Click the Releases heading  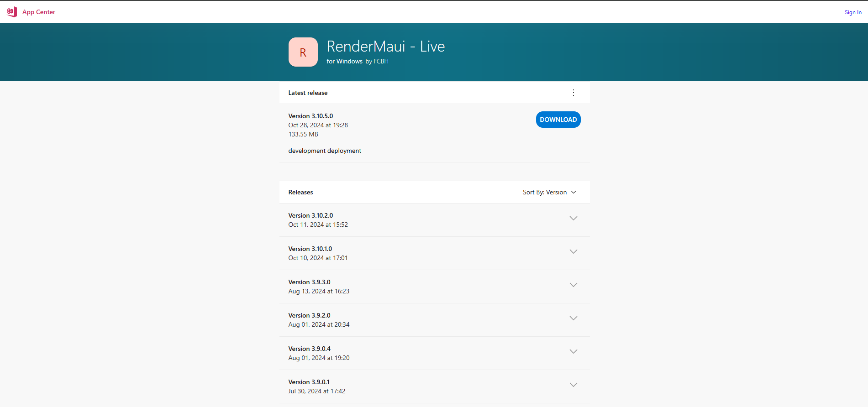point(300,192)
